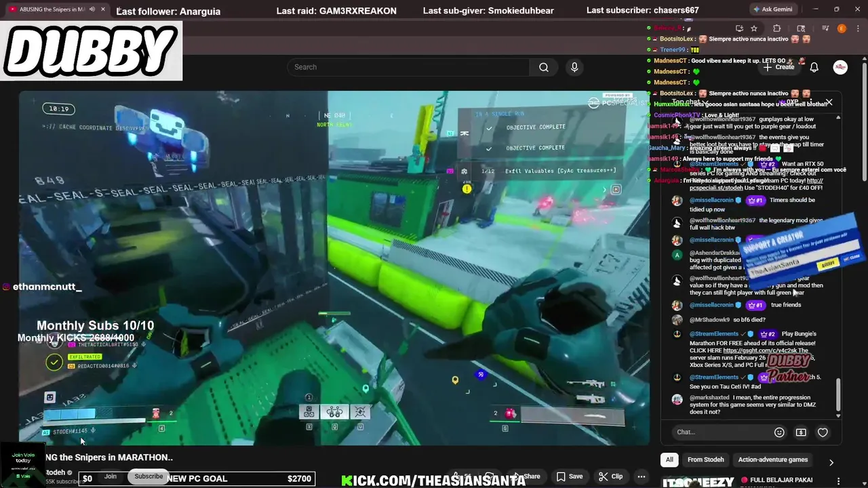This screenshot has height=488, width=868.
Task: Select the All chip
Action: tap(669, 460)
